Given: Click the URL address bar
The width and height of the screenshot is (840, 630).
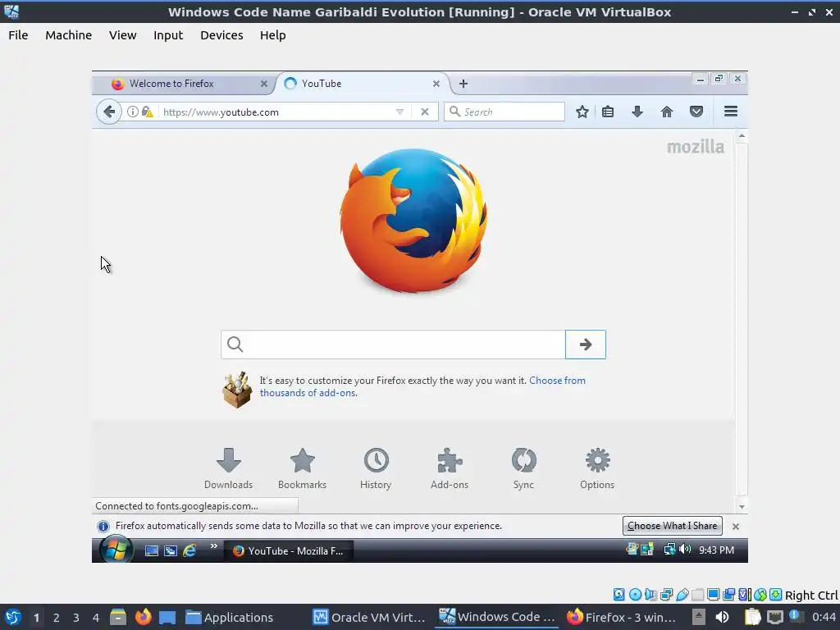Looking at the screenshot, I should [x=276, y=112].
